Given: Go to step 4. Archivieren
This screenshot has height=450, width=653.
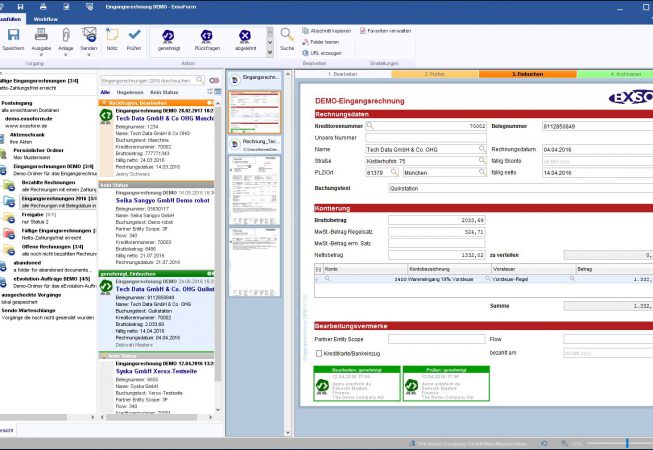Looking at the screenshot, I should 615,74.
